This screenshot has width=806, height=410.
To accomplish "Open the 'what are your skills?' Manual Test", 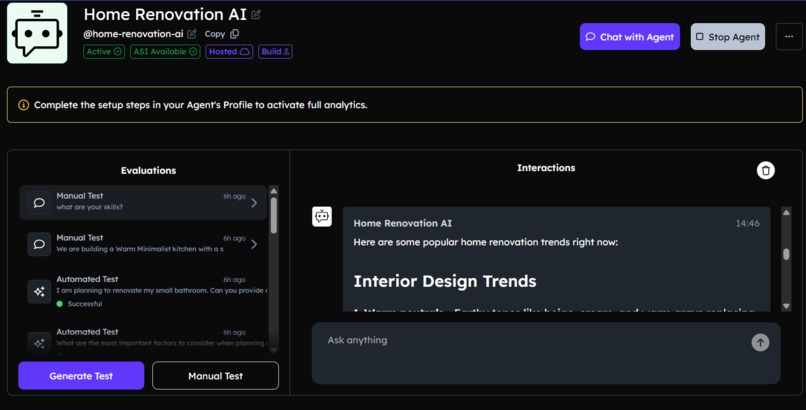I will coord(143,202).
